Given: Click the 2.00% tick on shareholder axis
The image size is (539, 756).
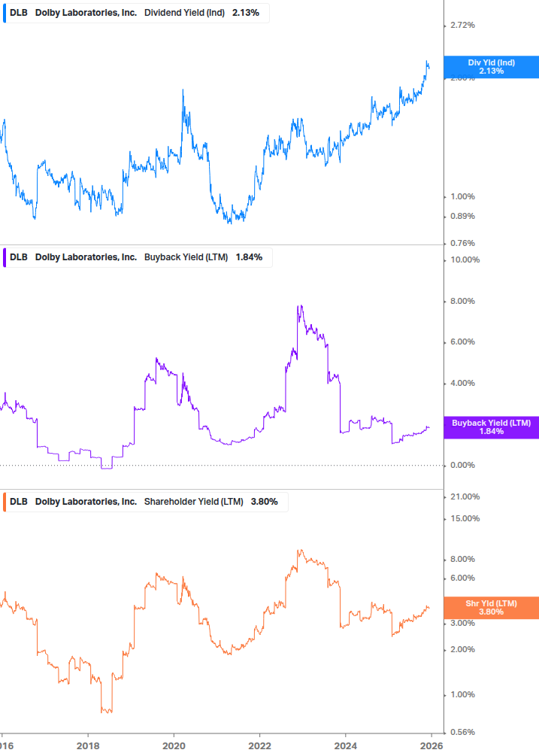Looking at the screenshot, I should click(x=462, y=649).
